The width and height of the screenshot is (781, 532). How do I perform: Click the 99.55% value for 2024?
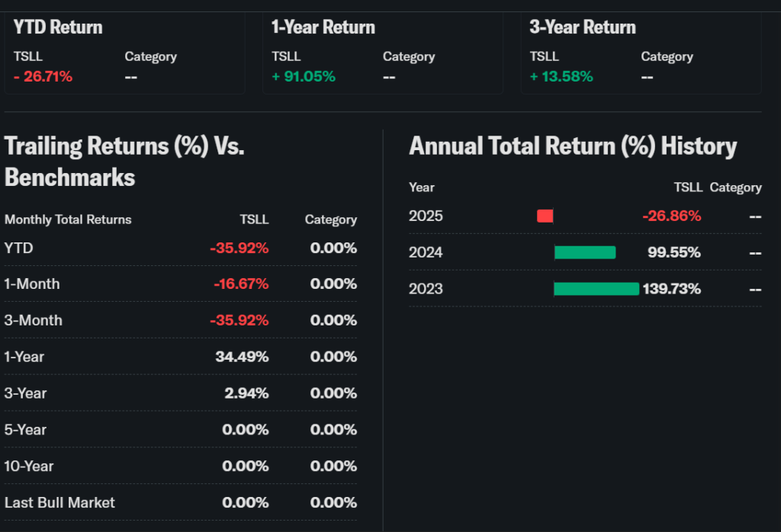pyautogui.click(x=674, y=252)
